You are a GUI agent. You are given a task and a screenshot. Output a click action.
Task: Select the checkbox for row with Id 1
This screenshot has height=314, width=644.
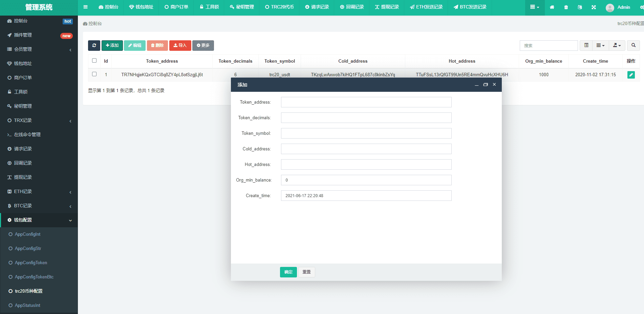tap(94, 74)
